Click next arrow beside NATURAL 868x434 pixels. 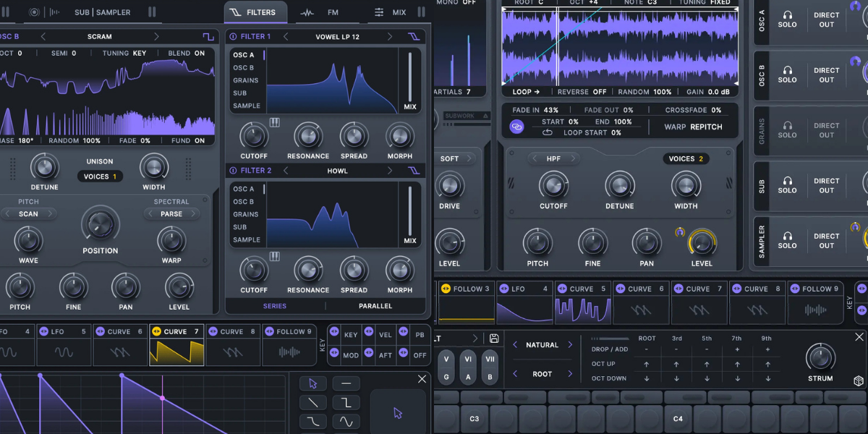pos(570,345)
